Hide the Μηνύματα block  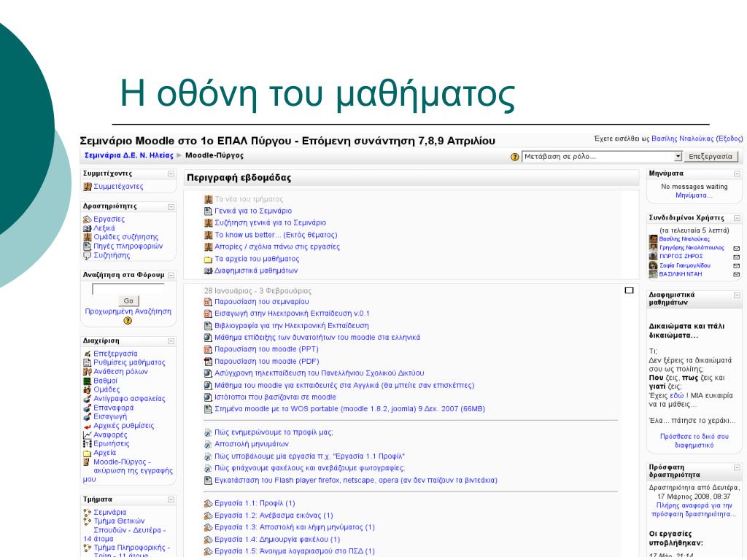coord(737,174)
